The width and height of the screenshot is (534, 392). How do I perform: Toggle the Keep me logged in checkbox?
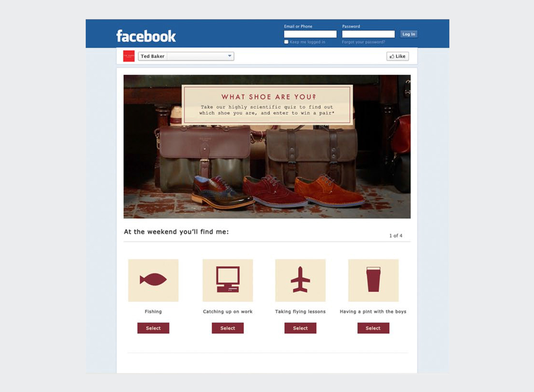click(x=286, y=42)
